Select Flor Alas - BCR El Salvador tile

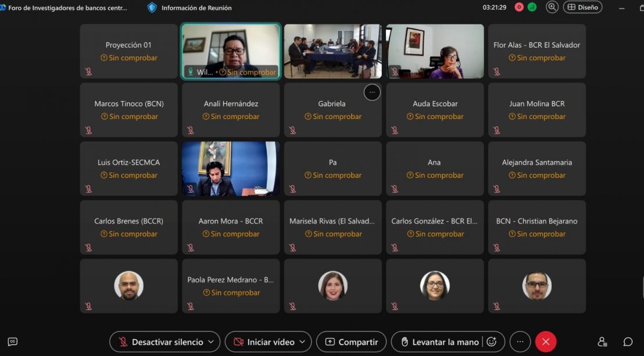pyautogui.click(x=537, y=51)
